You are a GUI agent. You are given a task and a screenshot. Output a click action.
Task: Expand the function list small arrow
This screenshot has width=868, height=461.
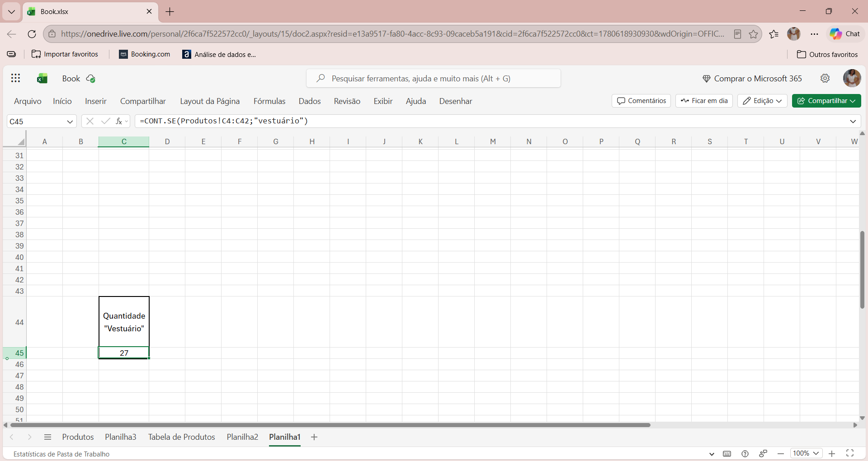click(x=127, y=121)
